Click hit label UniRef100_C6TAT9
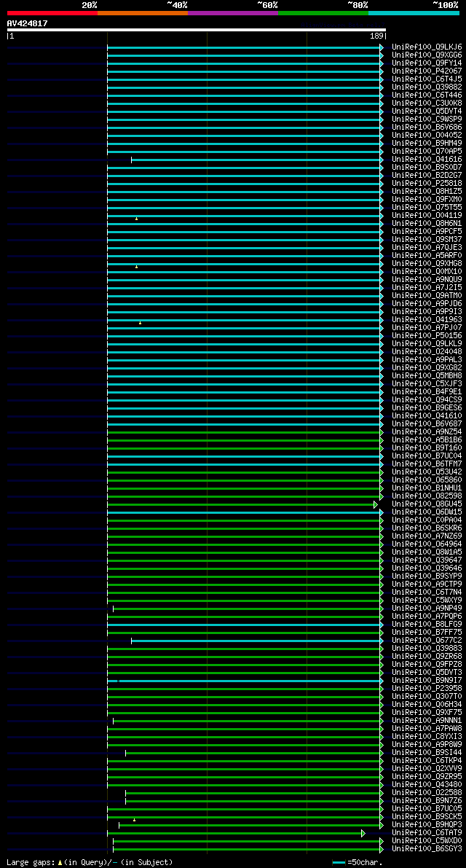 pyautogui.click(x=427, y=832)
